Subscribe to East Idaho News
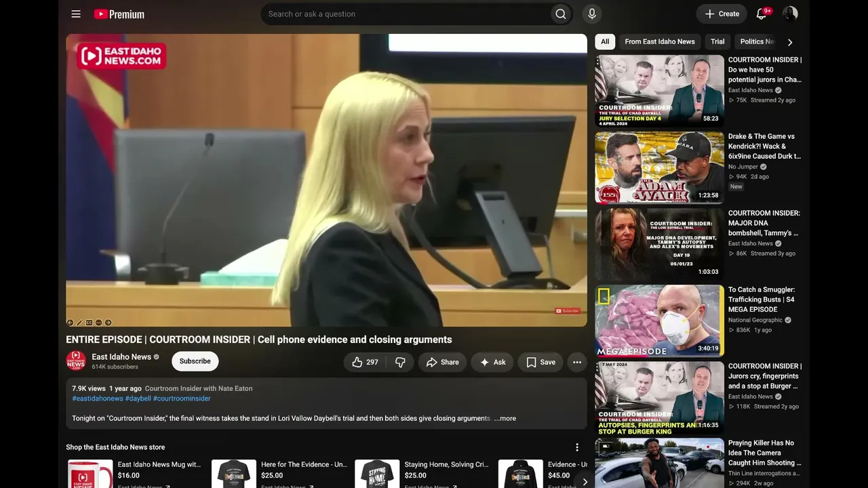The height and width of the screenshot is (488, 868). 195,361
